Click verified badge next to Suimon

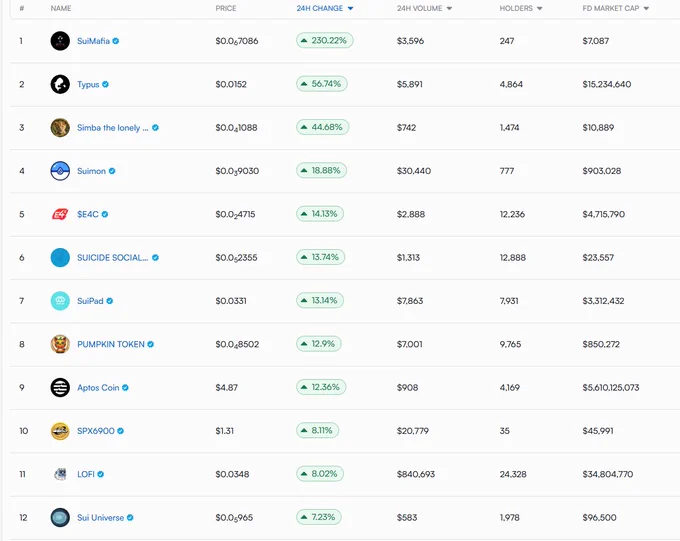pos(112,171)
